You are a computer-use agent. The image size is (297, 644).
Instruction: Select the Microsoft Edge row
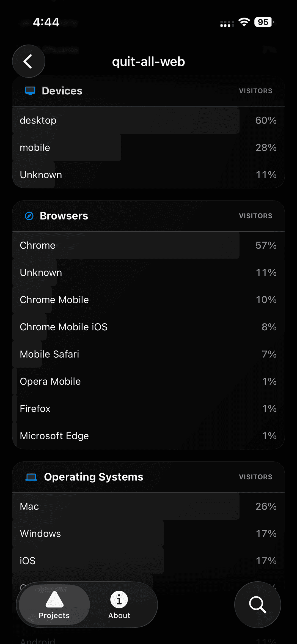pos(148,436)
